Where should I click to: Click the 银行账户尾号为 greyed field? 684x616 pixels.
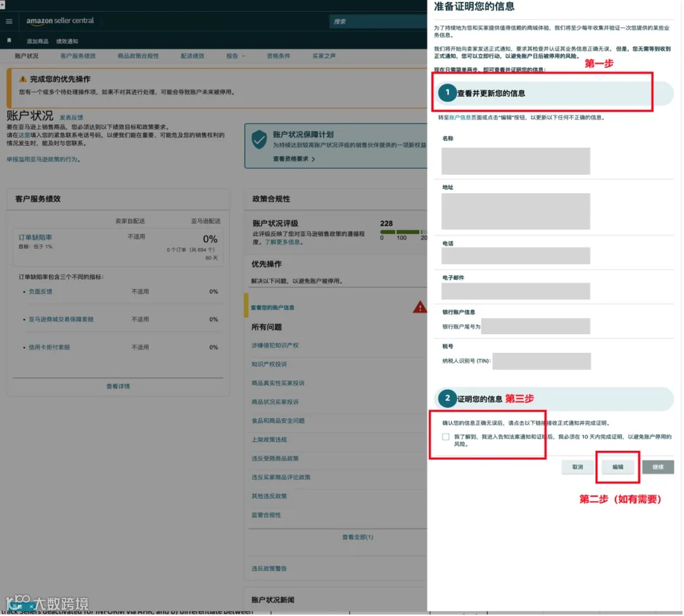coord(536,327)
